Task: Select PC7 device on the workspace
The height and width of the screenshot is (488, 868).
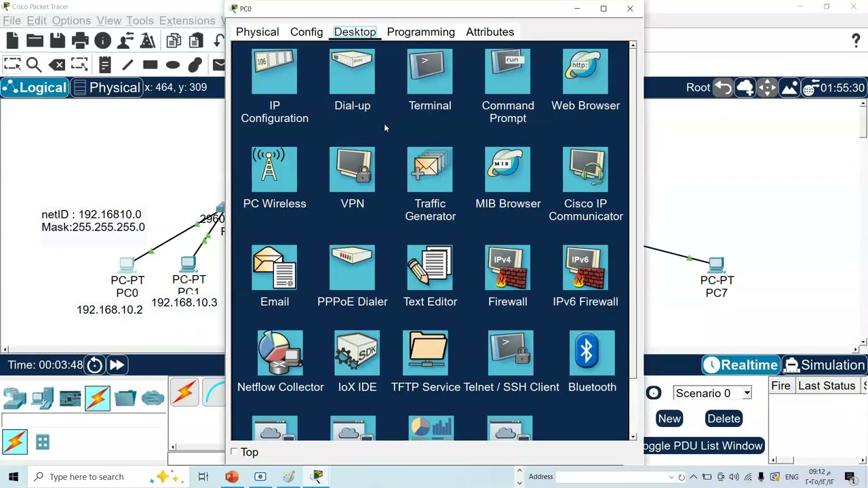Action: click(717, 266)
